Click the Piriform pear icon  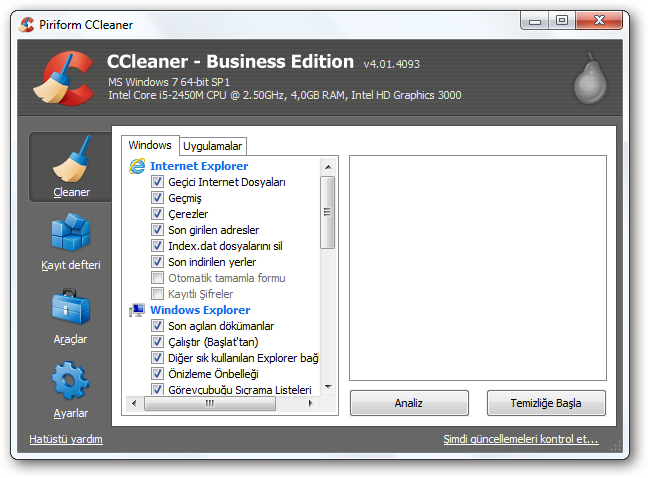[590, 79]
